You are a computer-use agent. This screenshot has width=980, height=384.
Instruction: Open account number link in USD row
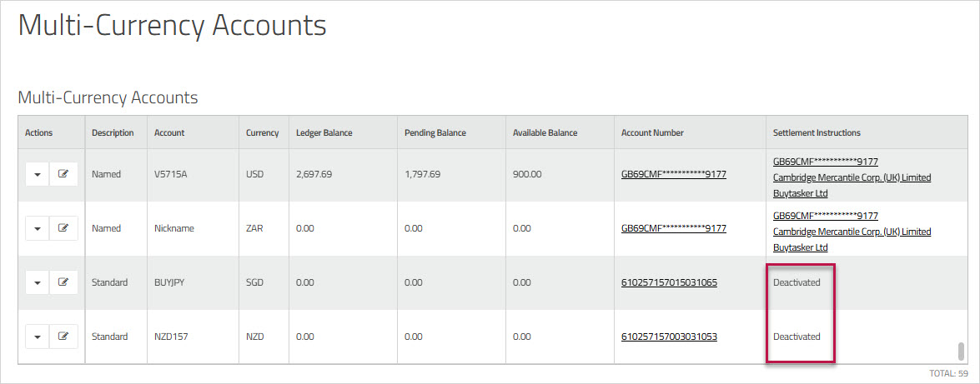pyautogui.click(x=673, y=174)
